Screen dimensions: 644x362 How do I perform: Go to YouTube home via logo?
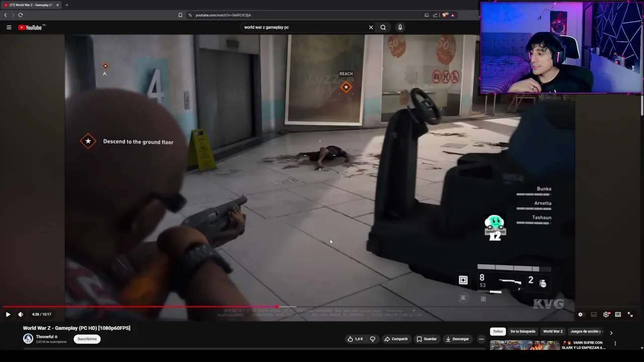tap(31, 27)
